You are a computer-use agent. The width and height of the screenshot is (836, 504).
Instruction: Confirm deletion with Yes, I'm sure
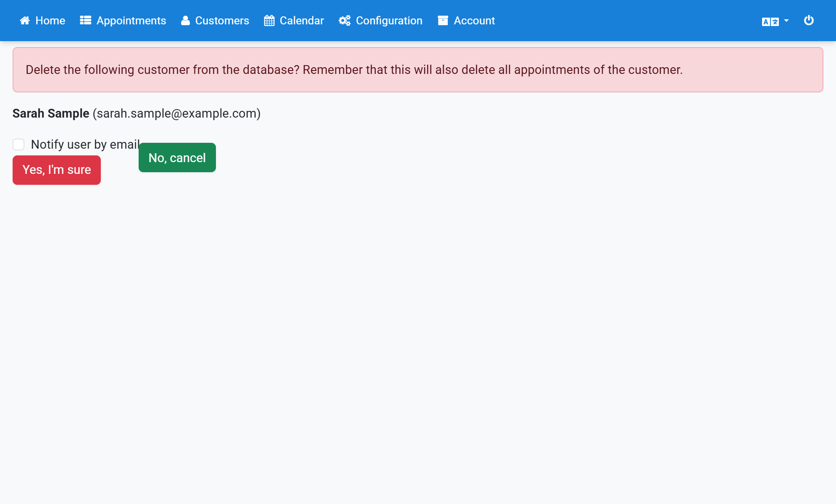click(57, 170)
